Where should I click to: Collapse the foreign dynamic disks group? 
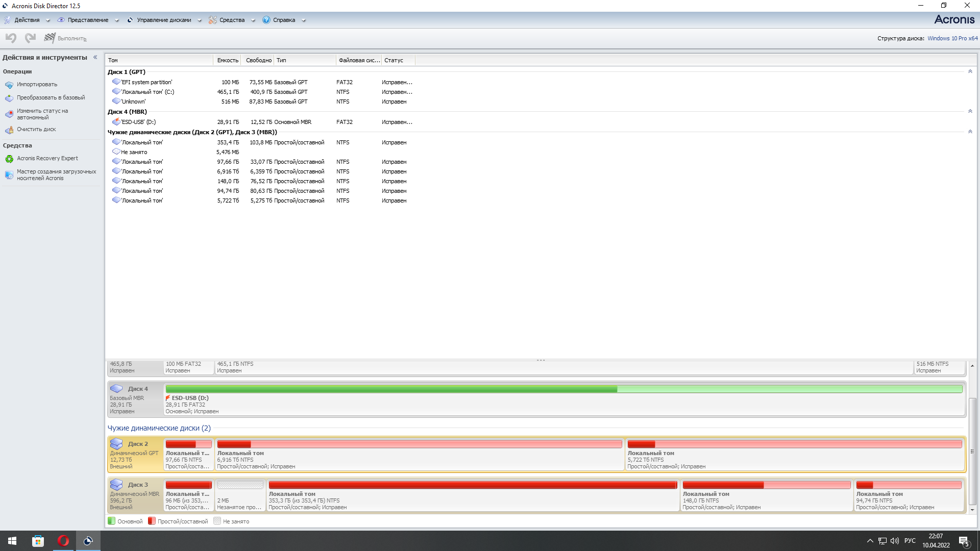point(970,132)
